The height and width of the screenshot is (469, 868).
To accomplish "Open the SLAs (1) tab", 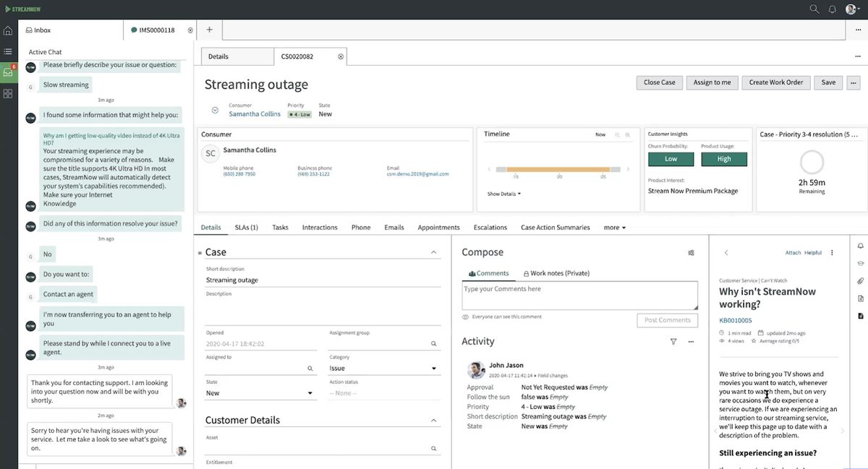I will pos(246,227).
